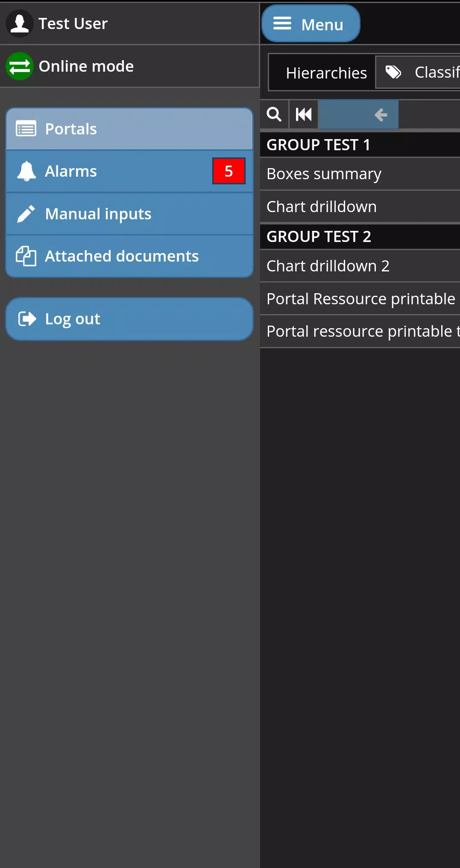Open the Boxes summary portal
This screenshot has height=868, width=460.
click(360, 174)
